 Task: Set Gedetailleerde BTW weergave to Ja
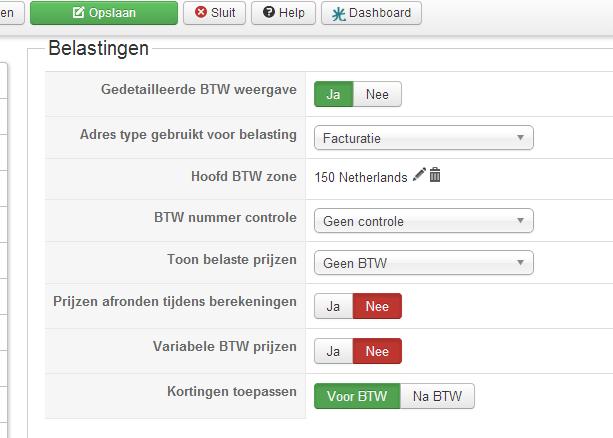[x=334, y=94]
